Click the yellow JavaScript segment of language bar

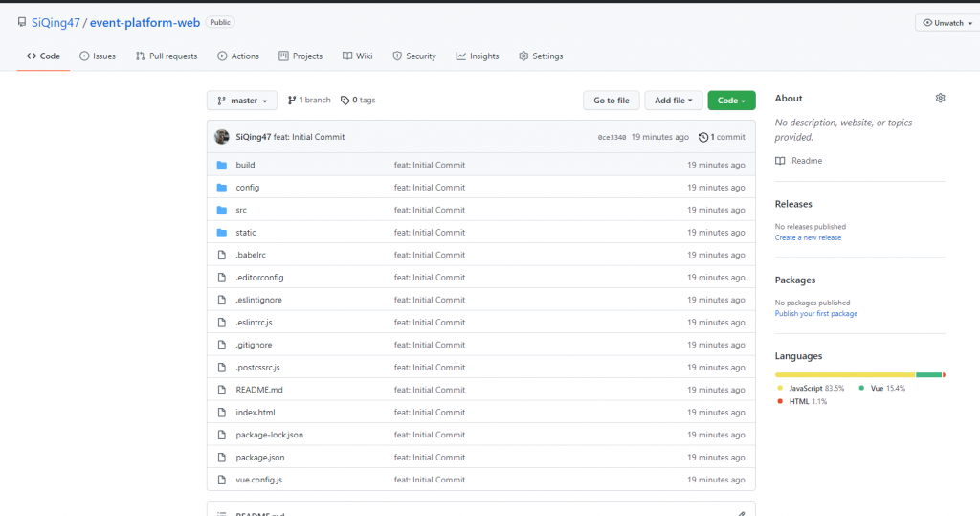coord(845,374)
